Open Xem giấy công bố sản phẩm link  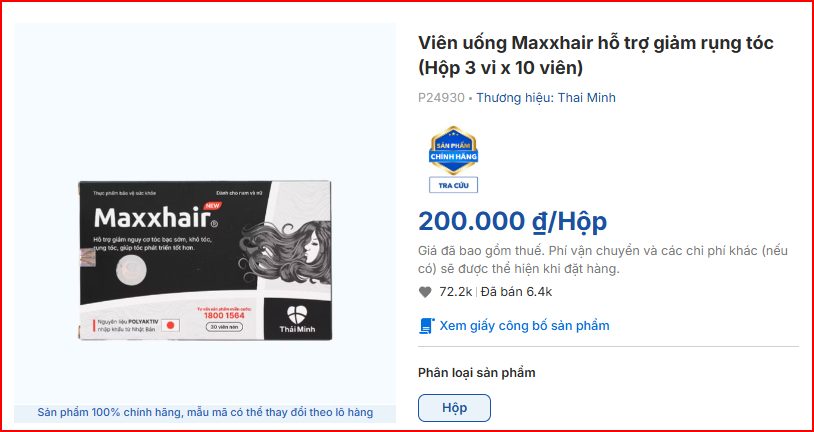(x=524, y=326)
